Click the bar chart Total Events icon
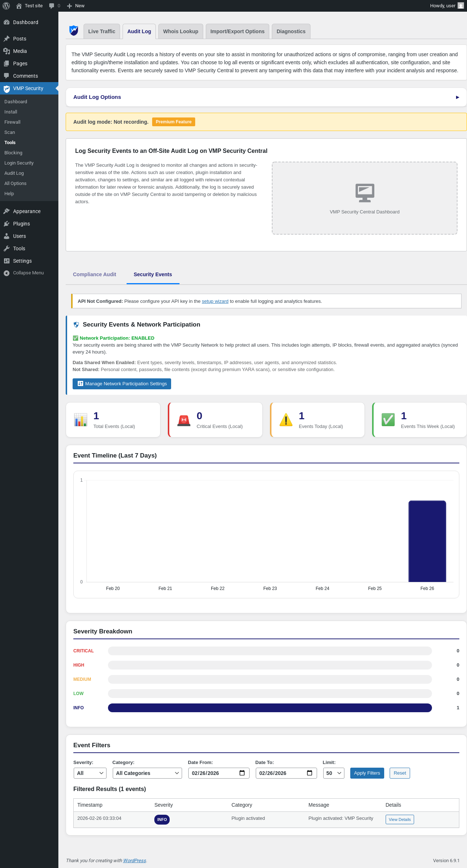The width and height of the screenshot is (467, 868). coord(81,420)
